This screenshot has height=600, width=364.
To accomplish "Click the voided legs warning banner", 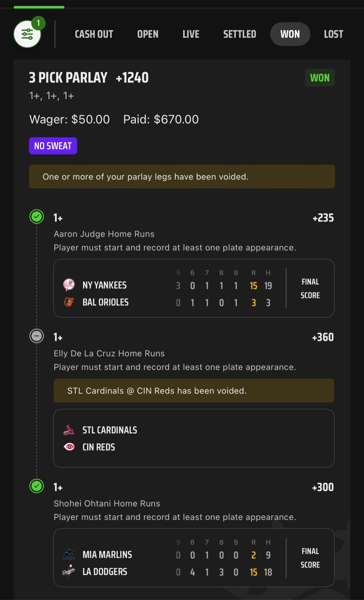I will pos(182,177).
